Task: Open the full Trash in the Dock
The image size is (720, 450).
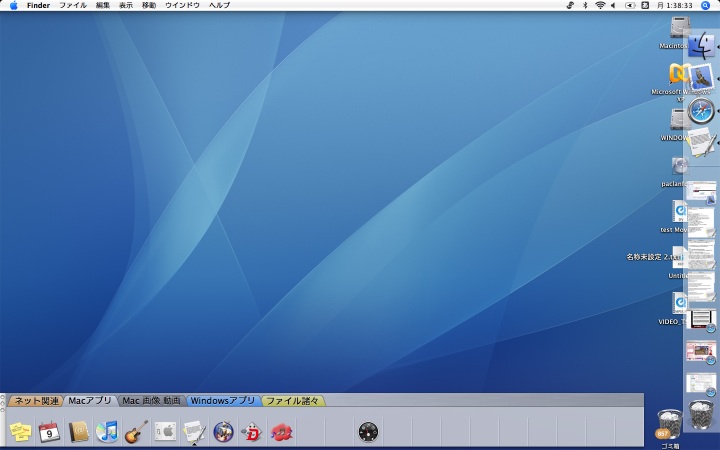Action: pos(701,415)
